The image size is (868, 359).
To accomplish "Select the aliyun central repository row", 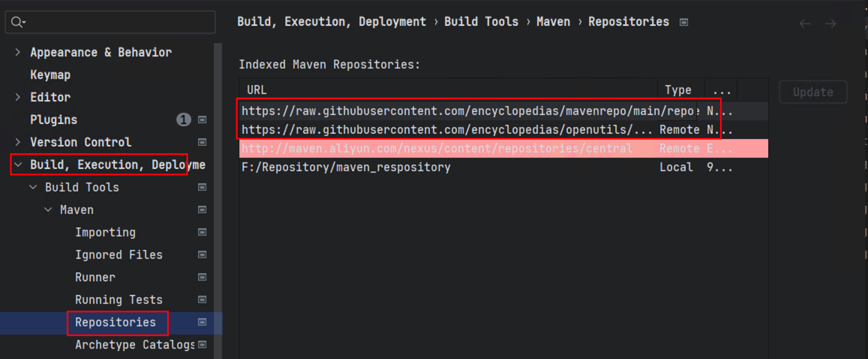I will click(x=504, y=149).
